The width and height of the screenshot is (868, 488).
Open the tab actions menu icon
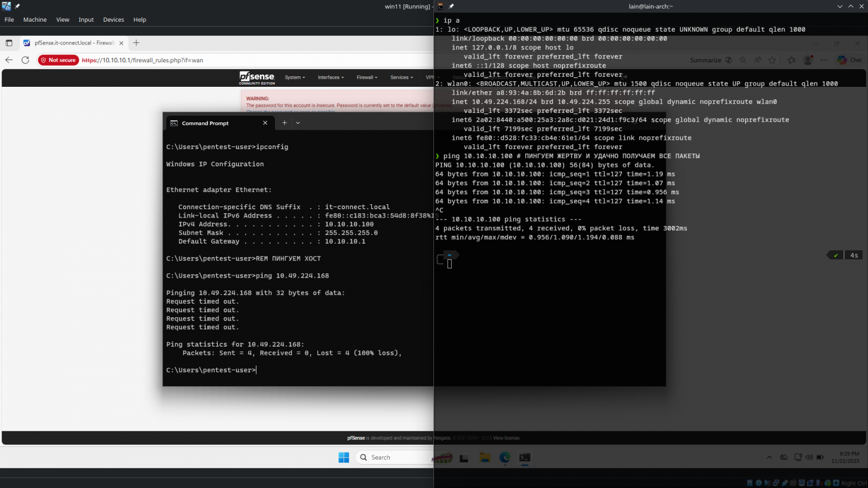9,43
